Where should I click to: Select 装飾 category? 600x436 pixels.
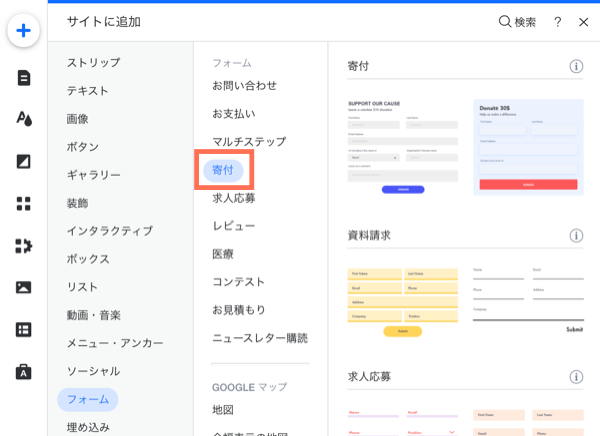pyautogui.click(x=78, y=203)
